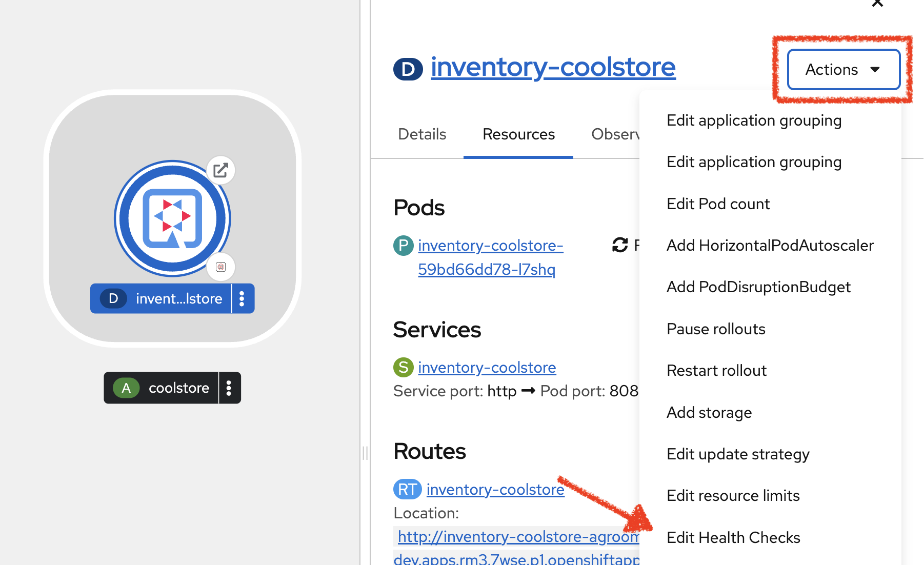This screenshot has height=565, width=924.
Task: Open the Actions dropdown menu
Action: point(842,69)
